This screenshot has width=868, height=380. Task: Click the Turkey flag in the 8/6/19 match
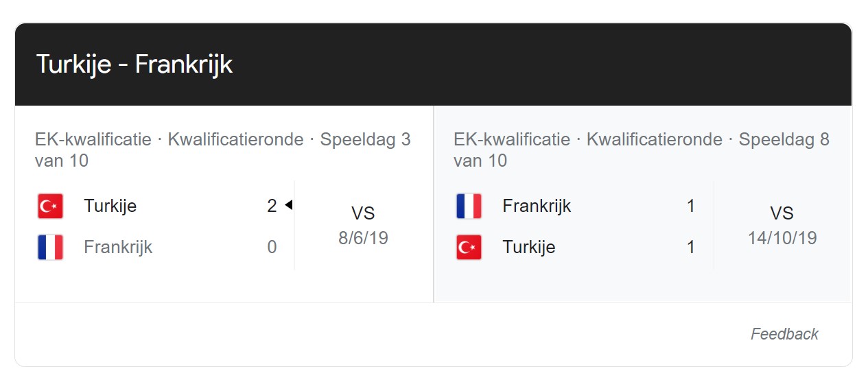point(50,206)
